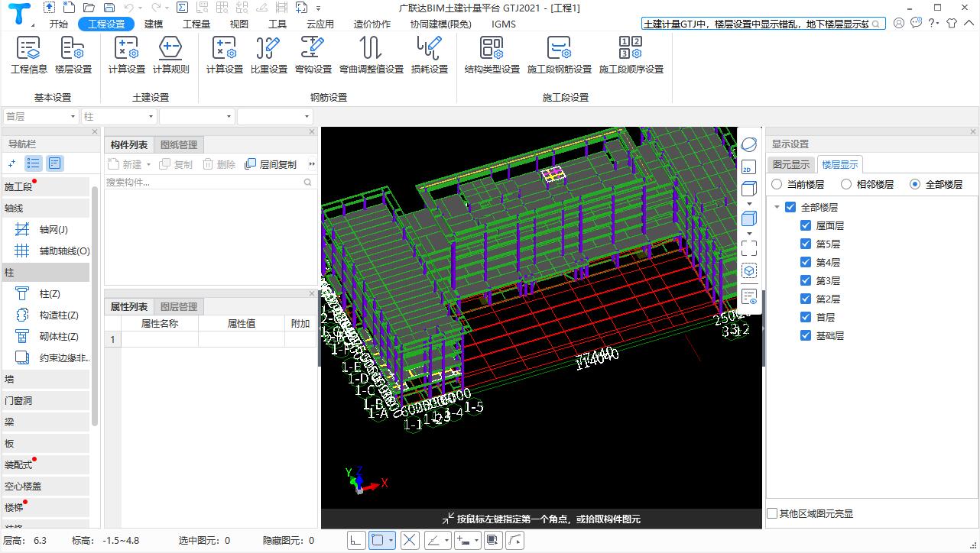Select 构造柱(Z) in the navigation tree
This screenshot has height=553, width=980.
59,315
